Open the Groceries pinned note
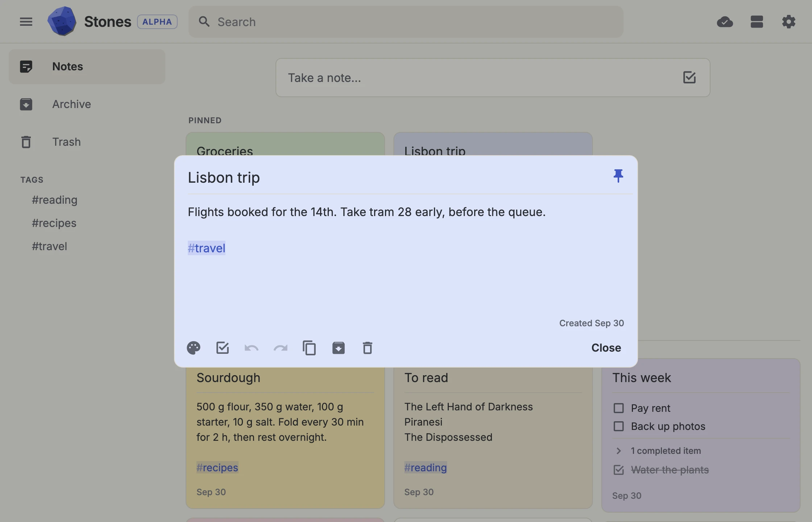The width and height of the screenshot is (812, 522). [x=285, y=144]
